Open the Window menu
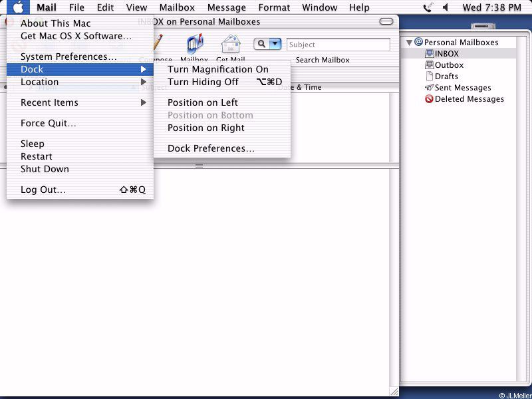 [320, 7]
